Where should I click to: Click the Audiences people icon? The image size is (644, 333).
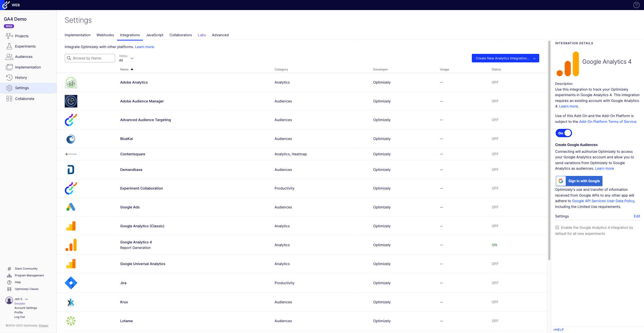[9, 57]
